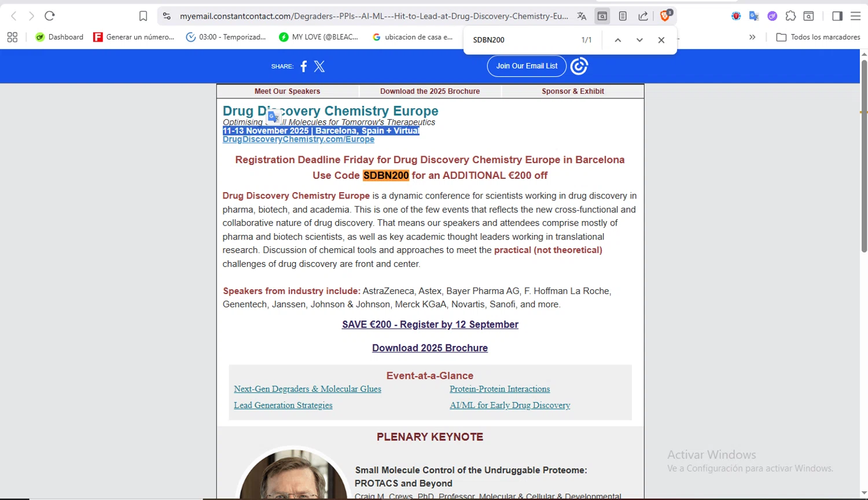Toggle the browser sidebar panel icon
The width and height of the screenshot is (868, 500).
coord(837,16)
